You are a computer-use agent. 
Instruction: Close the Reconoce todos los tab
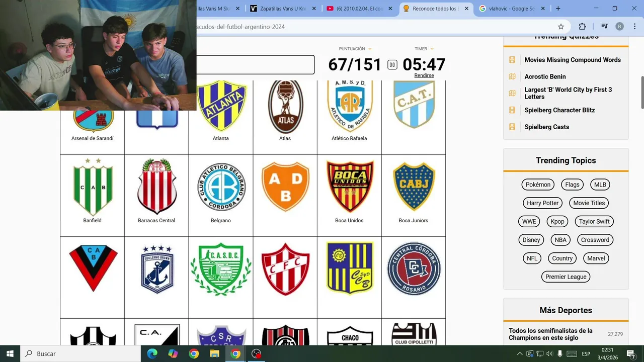pyautogui.click(x=466, y=9)
